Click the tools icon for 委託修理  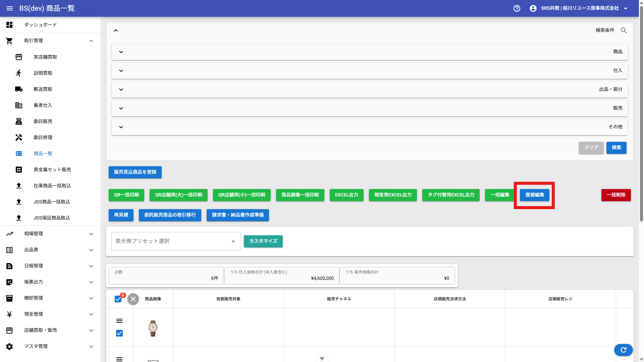[19, 137]
